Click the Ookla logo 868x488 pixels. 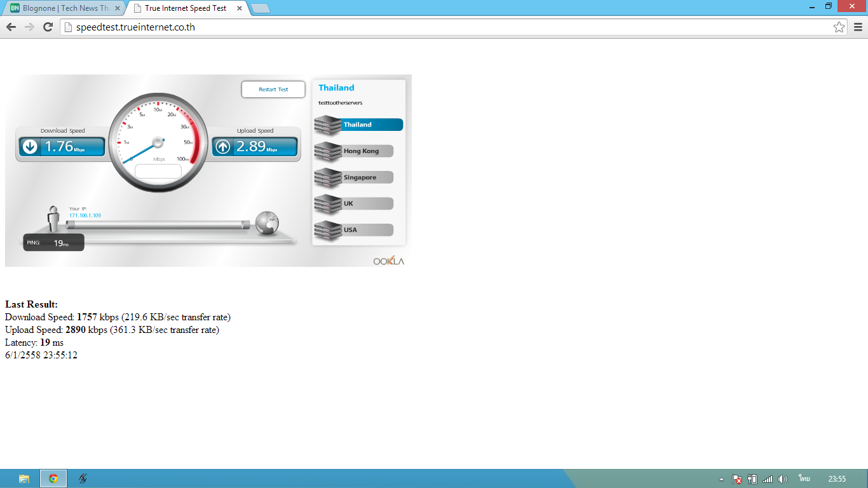(x=388, y=261)
